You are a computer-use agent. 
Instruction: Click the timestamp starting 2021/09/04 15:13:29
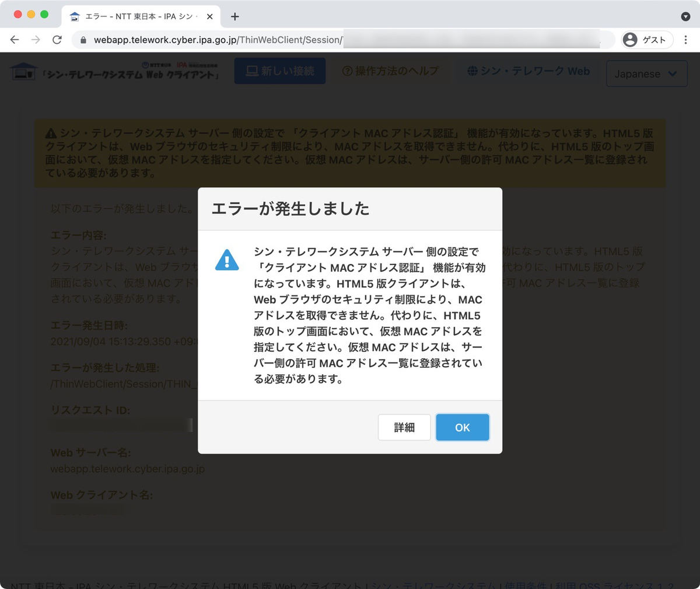coord(124,341)
